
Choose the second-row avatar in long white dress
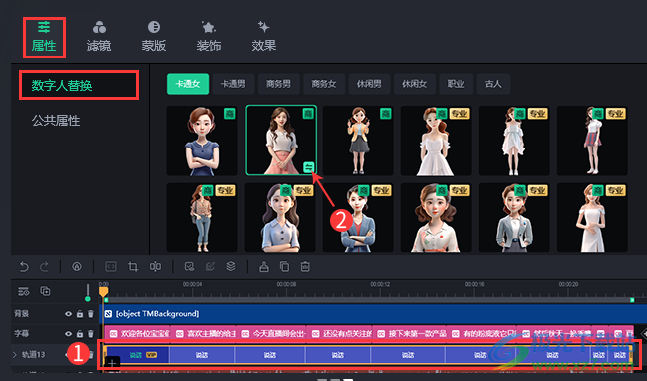pos(592,218)
